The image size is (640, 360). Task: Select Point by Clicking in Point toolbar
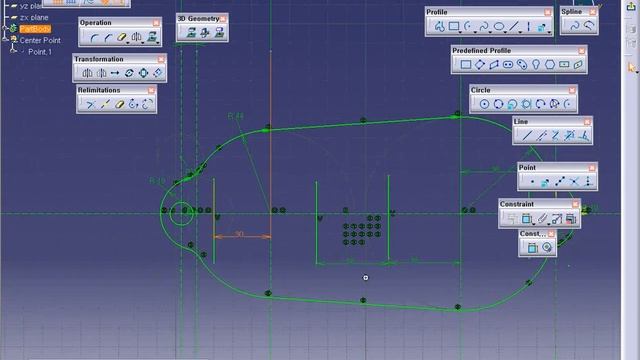click(532, 182)
